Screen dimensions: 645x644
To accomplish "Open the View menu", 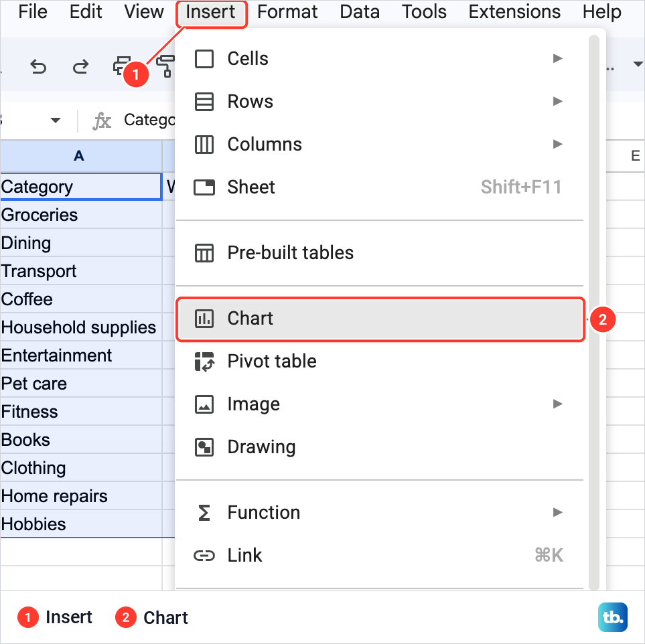I will tap(144, 12).
